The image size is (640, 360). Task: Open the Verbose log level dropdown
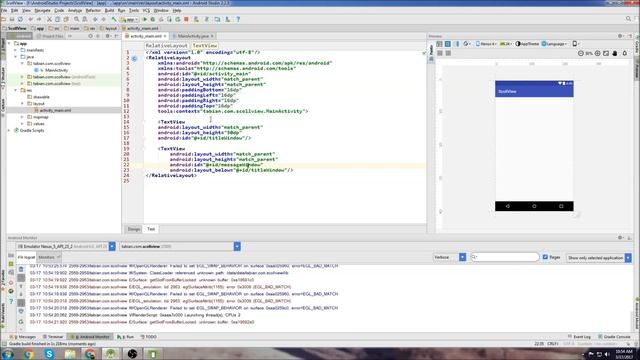coord(462,257)
